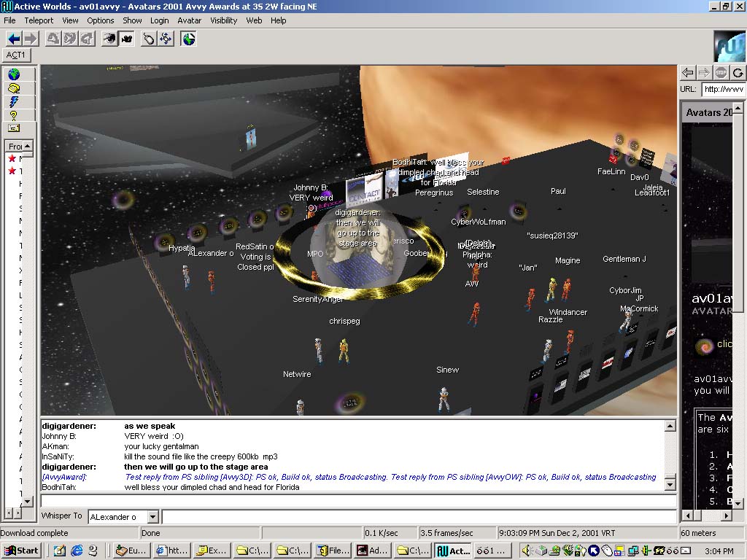Open the Help tab with question mark

tap(14, 115)
